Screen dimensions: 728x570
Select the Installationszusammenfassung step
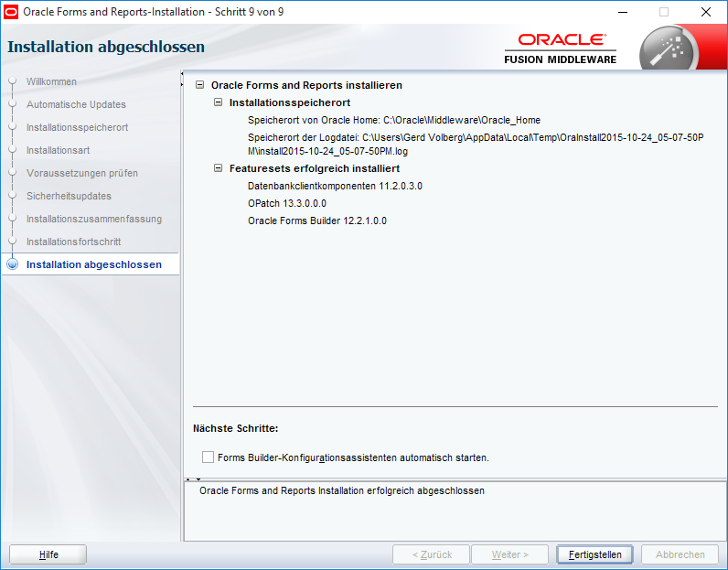coord(94,219)
